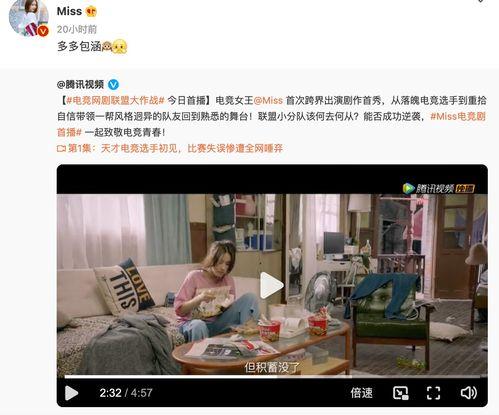Viewport: 499px width, 415px height.
Task: Click the orange V verification badge on avatar
Action: click(43, 31)
